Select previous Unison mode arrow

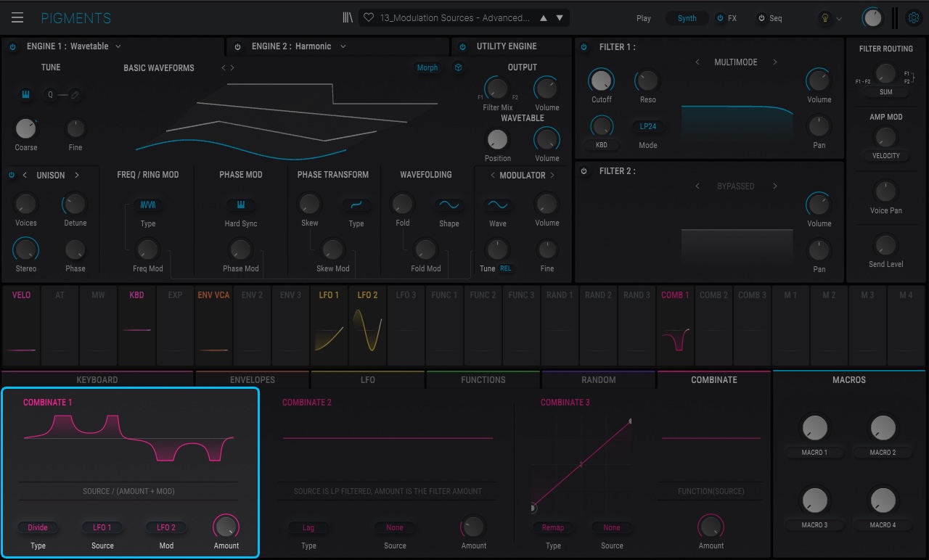[x=25, y=176]
